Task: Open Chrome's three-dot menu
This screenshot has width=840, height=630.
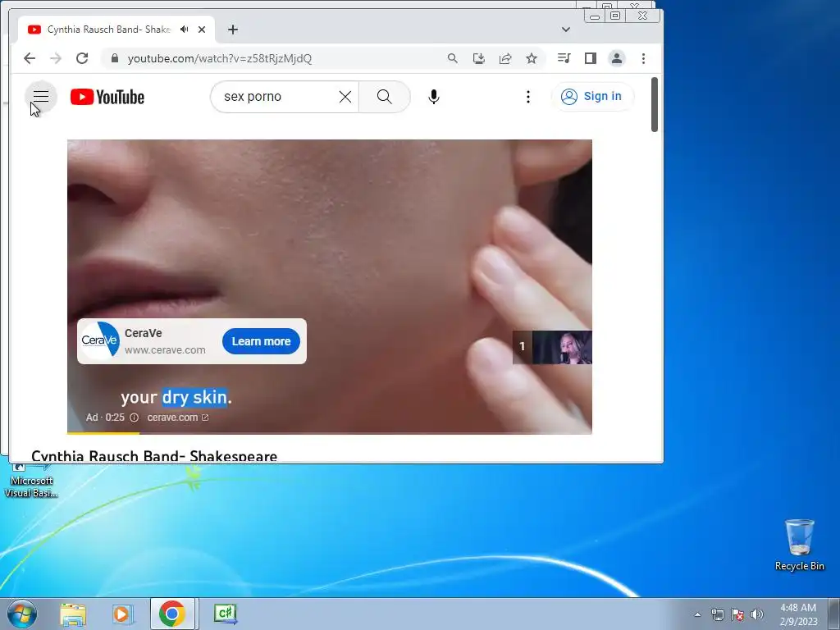Action: pos(643,58)
